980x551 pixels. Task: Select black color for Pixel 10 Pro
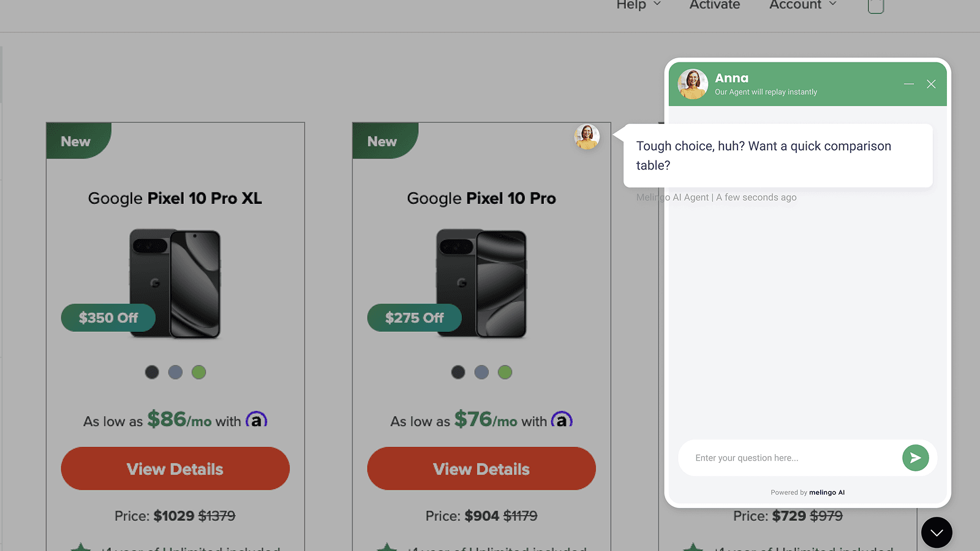458,372
